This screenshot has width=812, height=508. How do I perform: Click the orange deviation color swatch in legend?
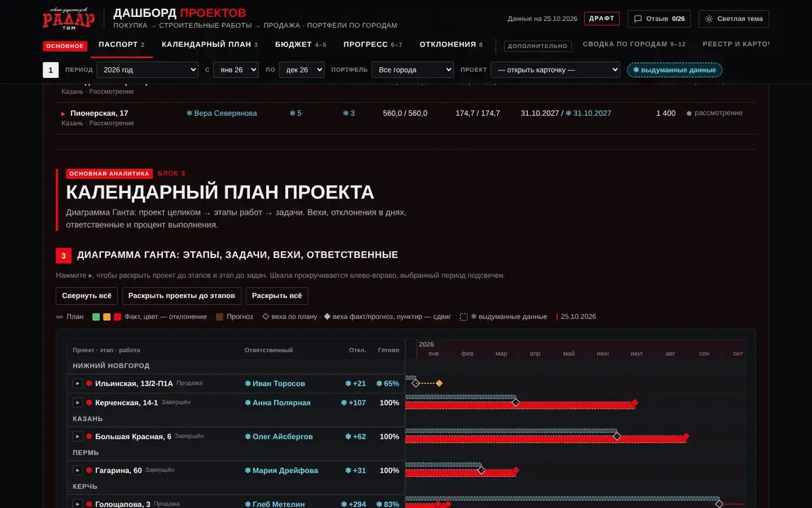point(107,317)
